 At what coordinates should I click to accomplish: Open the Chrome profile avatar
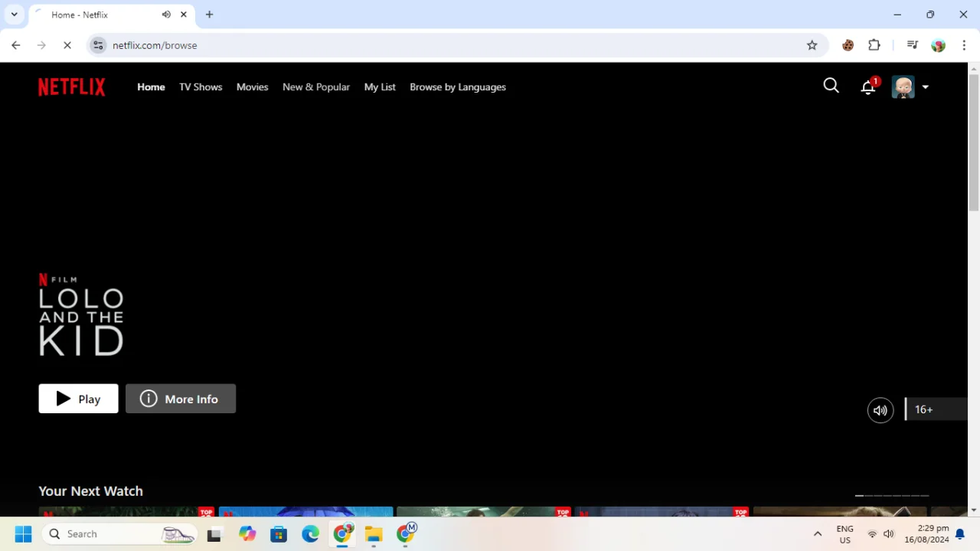pyautogui.click(x=938, y=45)
